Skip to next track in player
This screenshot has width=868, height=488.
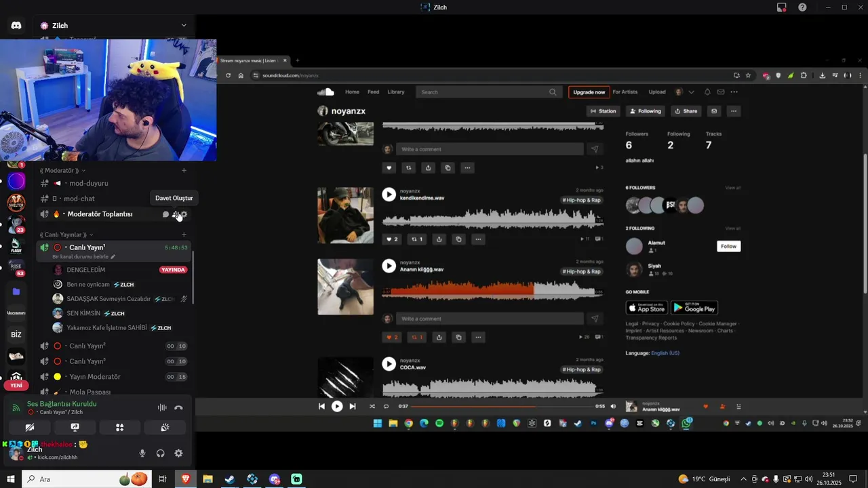(353, 407)
